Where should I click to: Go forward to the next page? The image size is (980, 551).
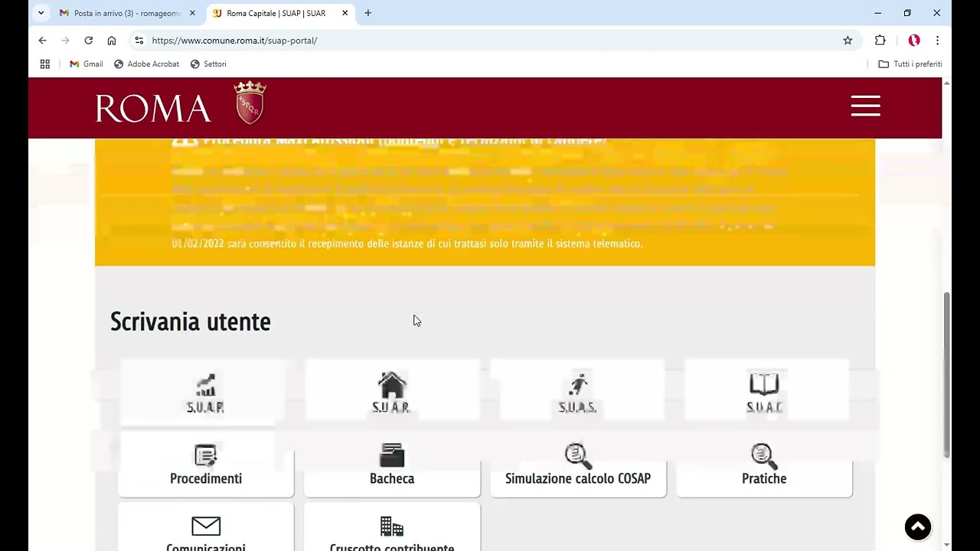point(65,41)
